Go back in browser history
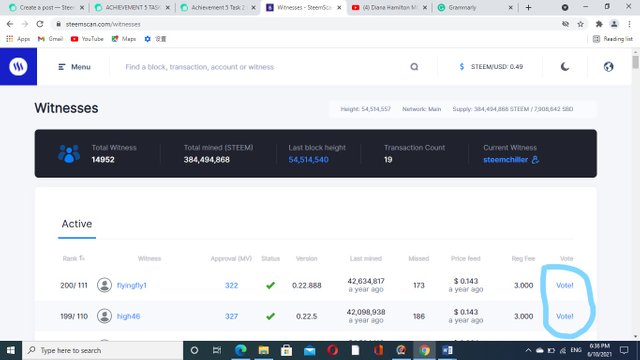 pyautogui.click(x=10, y=24)
